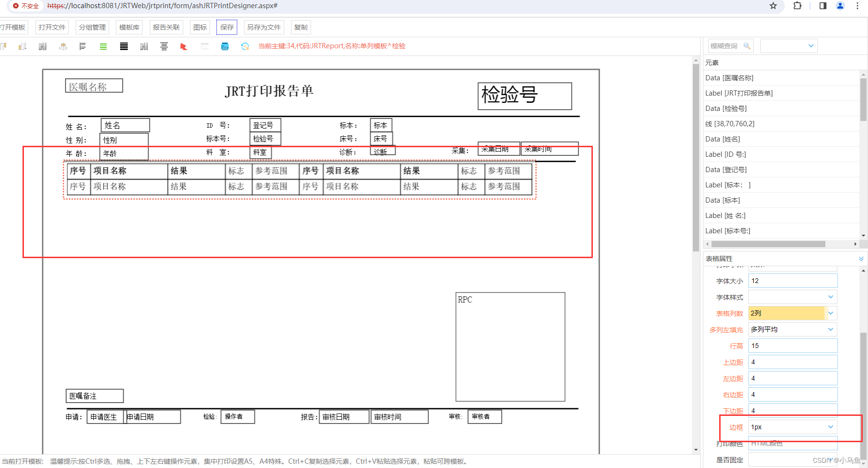Select the red arrow pointer tool
Image resolution: width=868 pixels, height=468 pixels.
[x=184, y=46]
